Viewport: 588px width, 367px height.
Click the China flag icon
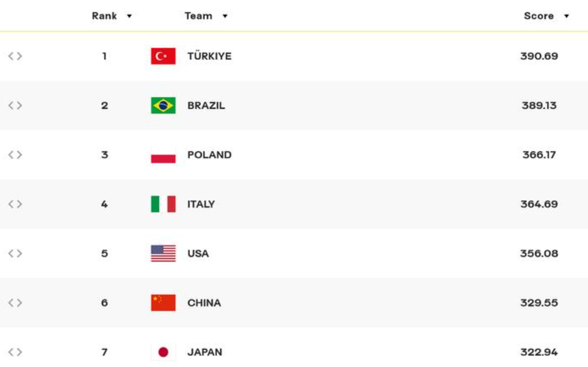(x=163, y=303)
